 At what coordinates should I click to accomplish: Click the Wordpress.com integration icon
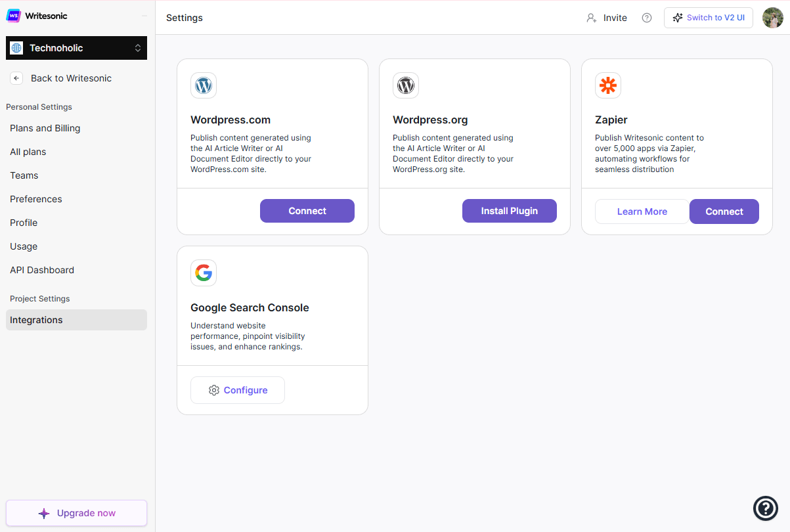204,85
